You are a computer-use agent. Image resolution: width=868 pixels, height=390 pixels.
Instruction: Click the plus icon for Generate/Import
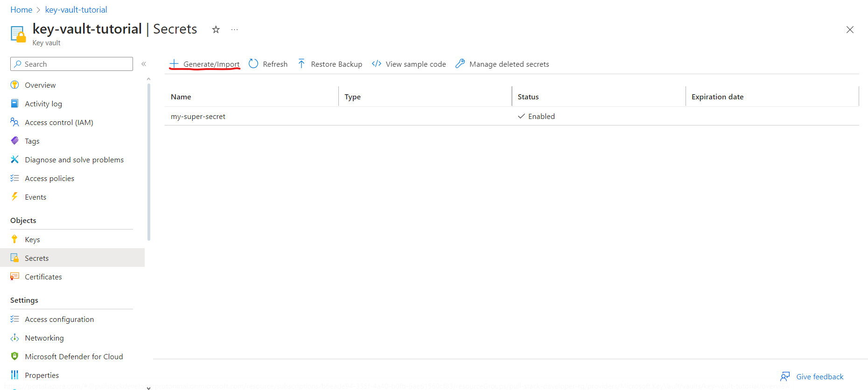coord(174,63)
